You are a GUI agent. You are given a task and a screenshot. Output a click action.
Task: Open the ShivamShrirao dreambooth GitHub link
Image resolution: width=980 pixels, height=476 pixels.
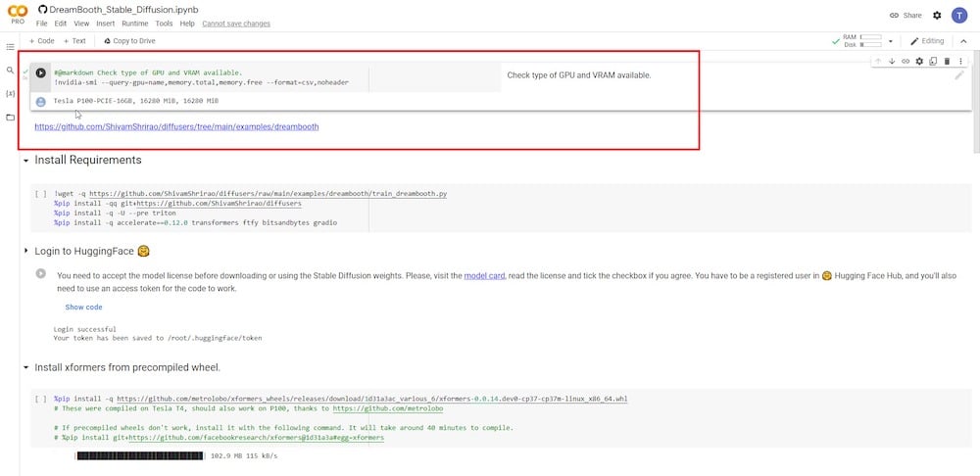[176, 126]
